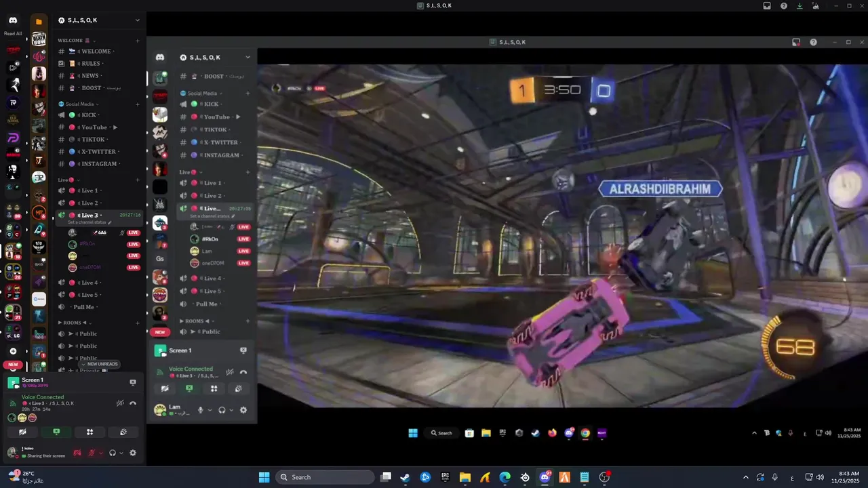Open Discord from the taskbar
This screenshot has width=868, height=488.
(x=545, y=477)
